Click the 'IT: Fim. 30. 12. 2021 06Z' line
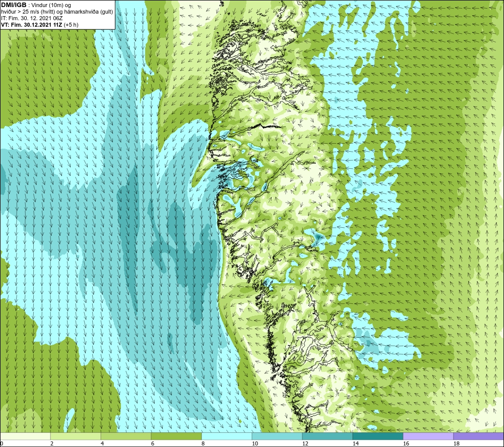The height and width of the screenshot is (447, 504). click(32, 18)
